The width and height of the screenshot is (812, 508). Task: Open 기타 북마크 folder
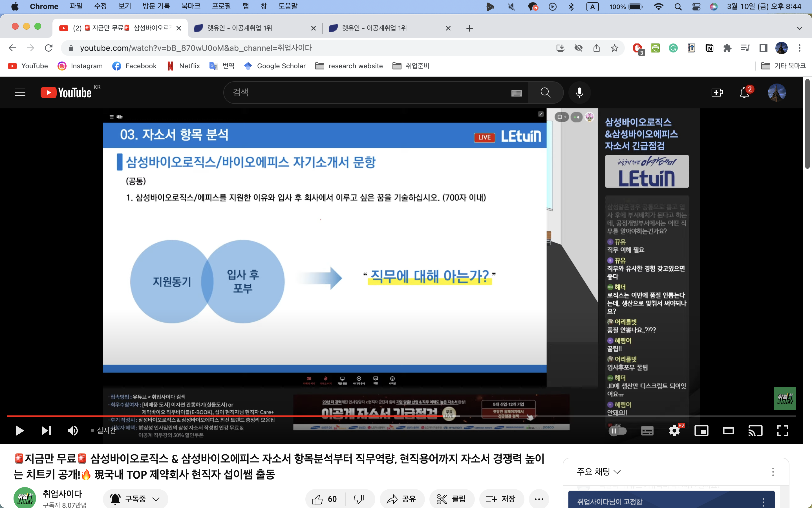(x=784, y=66)
